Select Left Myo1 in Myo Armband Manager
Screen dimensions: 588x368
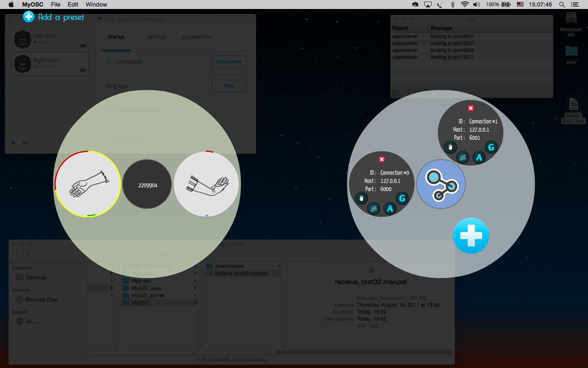[50, 39]
